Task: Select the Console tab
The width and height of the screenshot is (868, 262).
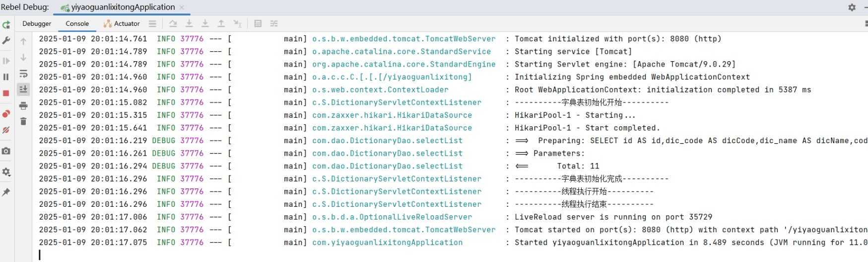Action: click(x=77, y=23)
